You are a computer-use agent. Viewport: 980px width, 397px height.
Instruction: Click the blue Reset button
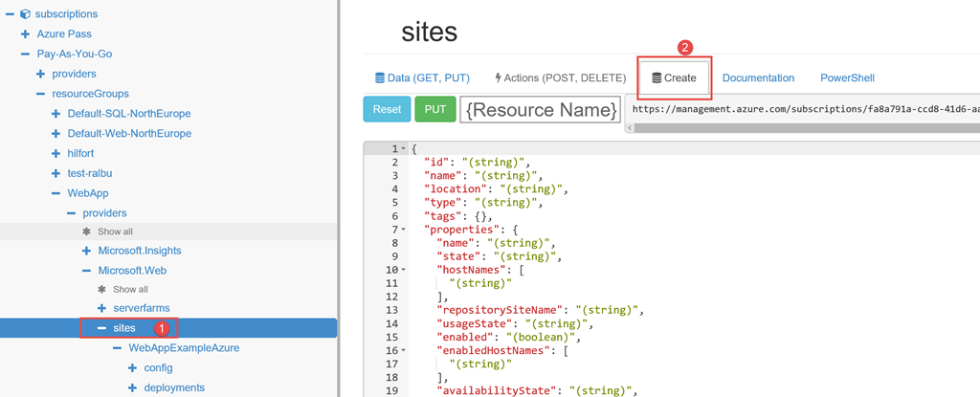[387, 109]
